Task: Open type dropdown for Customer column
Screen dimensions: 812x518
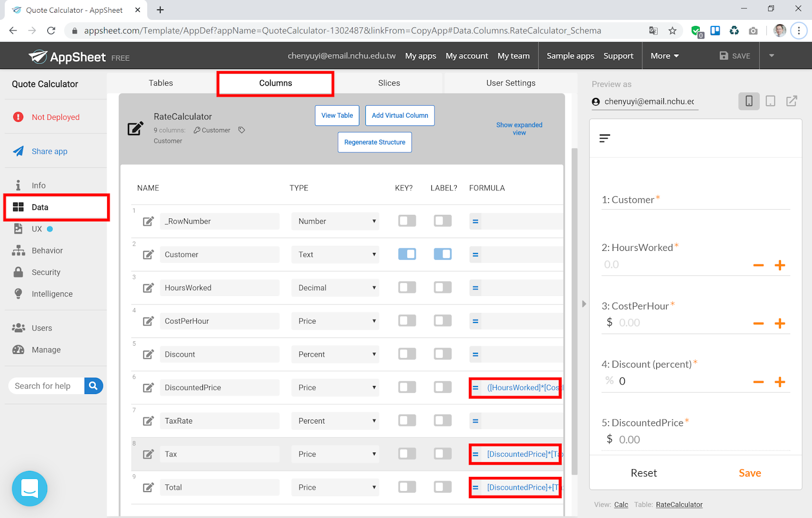Action: tap(335, 254)
